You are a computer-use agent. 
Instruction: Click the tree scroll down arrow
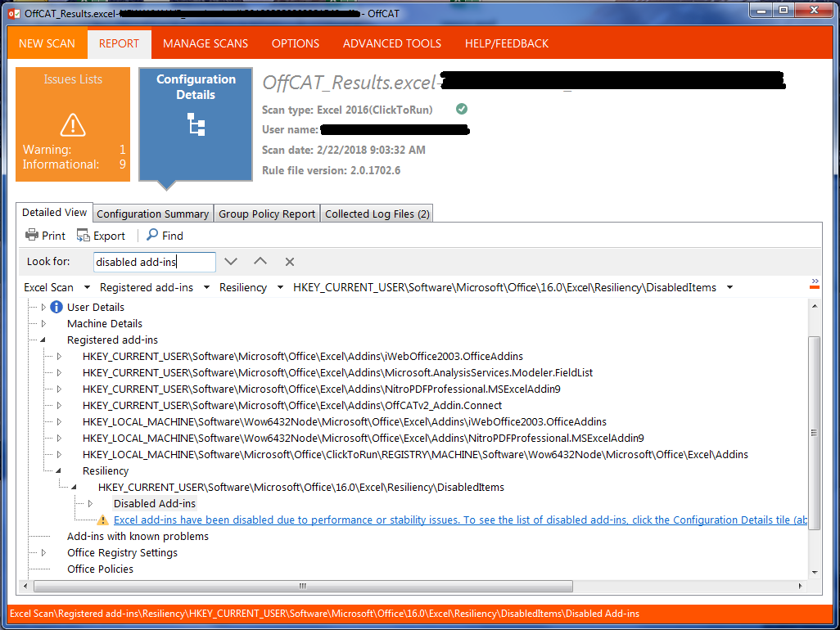click(815, 572)
